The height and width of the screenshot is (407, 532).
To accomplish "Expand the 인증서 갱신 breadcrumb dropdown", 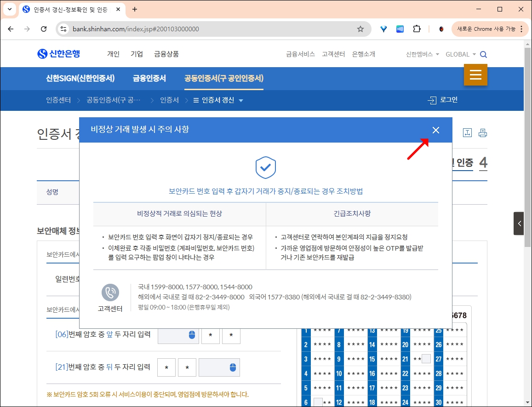I will pyautogui.click(x=241, y=100).
